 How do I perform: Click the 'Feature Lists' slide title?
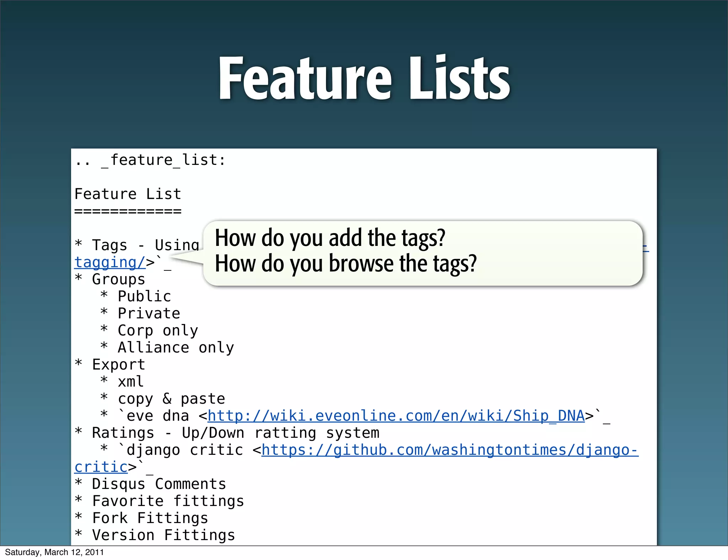pos(364,77)
